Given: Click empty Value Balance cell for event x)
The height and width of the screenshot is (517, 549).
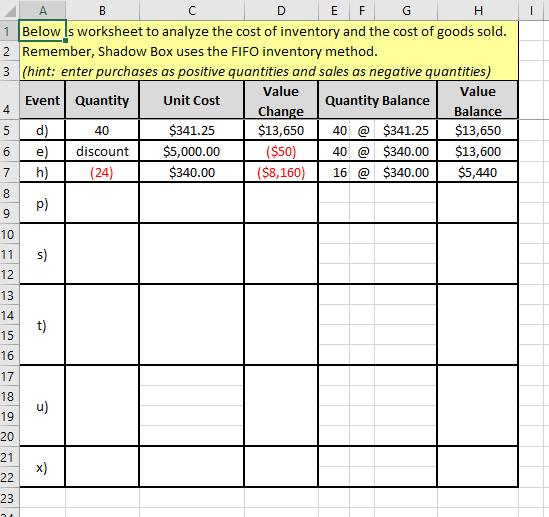Looking at the screenshot, I should (x=478, y=467).
